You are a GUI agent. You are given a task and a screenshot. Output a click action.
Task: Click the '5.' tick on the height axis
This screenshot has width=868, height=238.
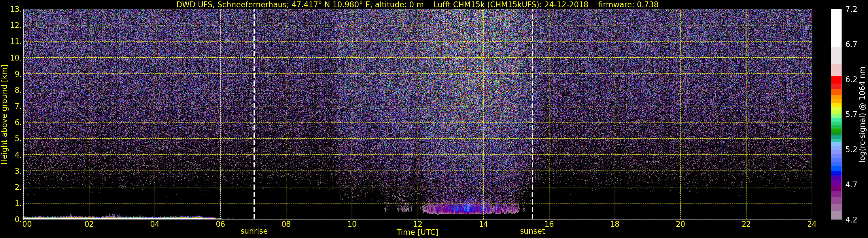(x=18, y=139)
